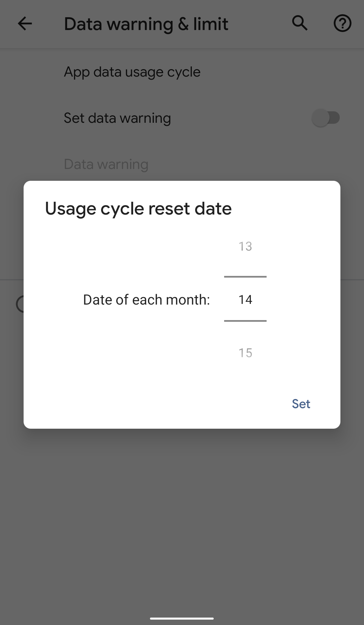
Task: Tap the picker divider line below 14
Action: click(x=245, y=321)
